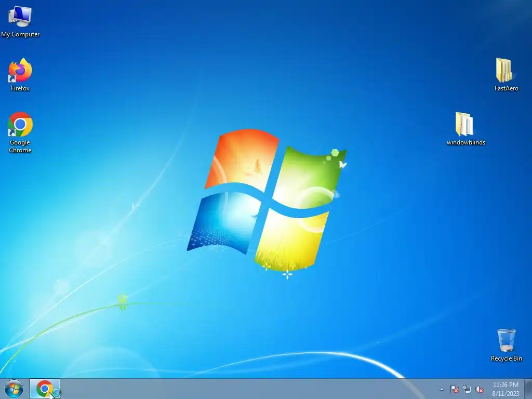Open the Windows Start menu orb

click(14, 389)
